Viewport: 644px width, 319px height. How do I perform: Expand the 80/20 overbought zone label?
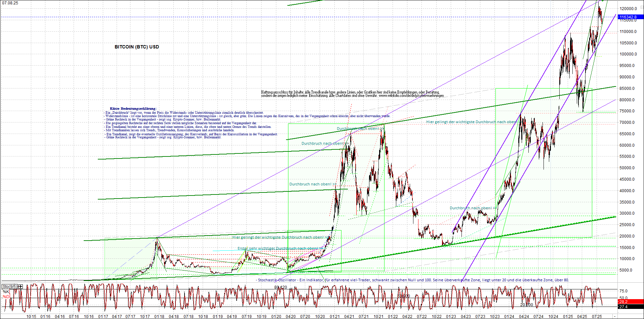coord(280,286)
